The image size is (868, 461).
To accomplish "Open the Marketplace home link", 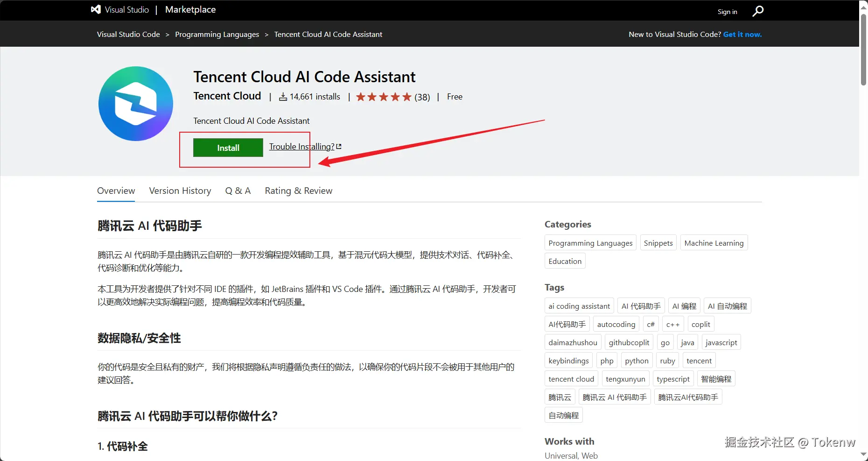I will [x=190, y=9].
